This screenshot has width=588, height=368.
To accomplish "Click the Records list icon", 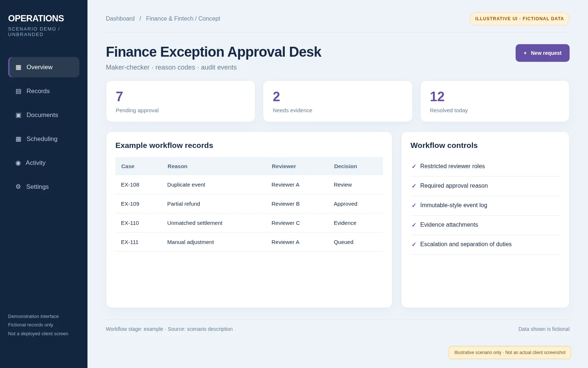I will 18,91.
